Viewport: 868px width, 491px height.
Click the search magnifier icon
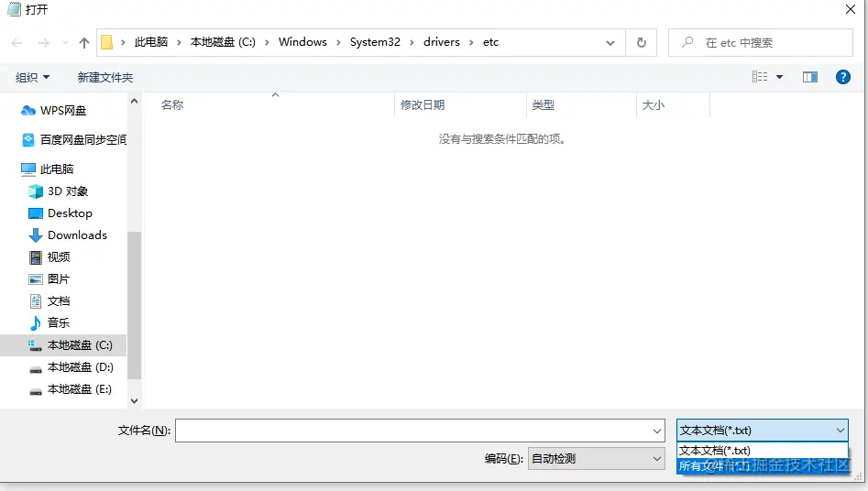pyautogui.click(x=687, y=42)
